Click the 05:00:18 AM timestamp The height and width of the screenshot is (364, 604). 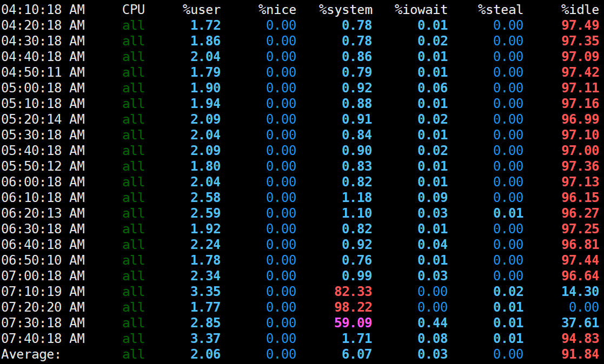pyautogui.click(x=43, y=87)
